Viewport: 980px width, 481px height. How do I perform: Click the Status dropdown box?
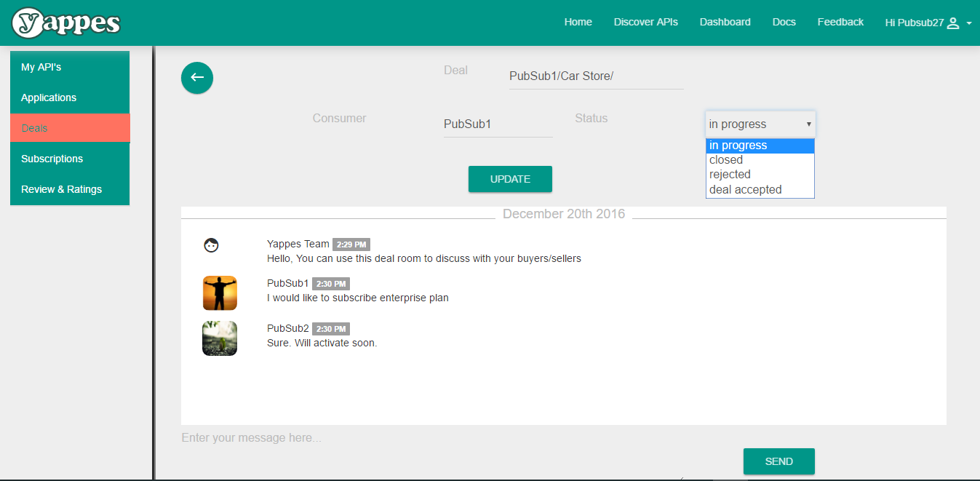click(x=760, y=124)
